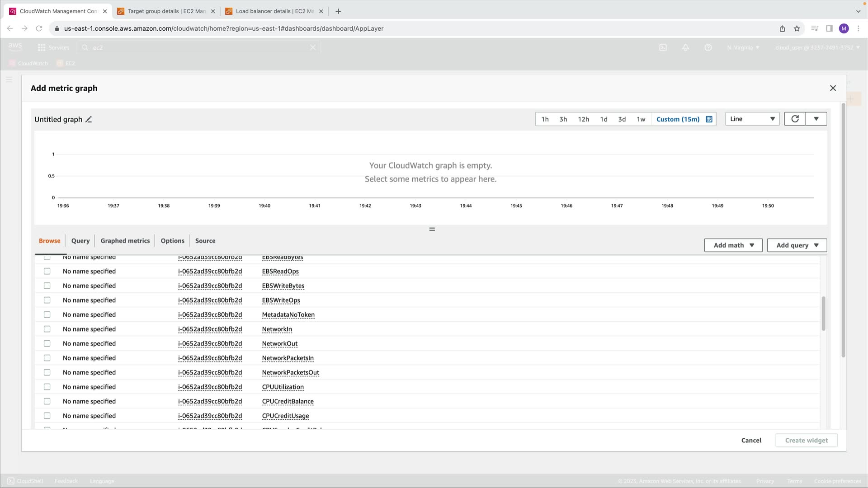The image size is (868, 488).
Task: Expand the Add query dropdown
Action: (797, 245)
